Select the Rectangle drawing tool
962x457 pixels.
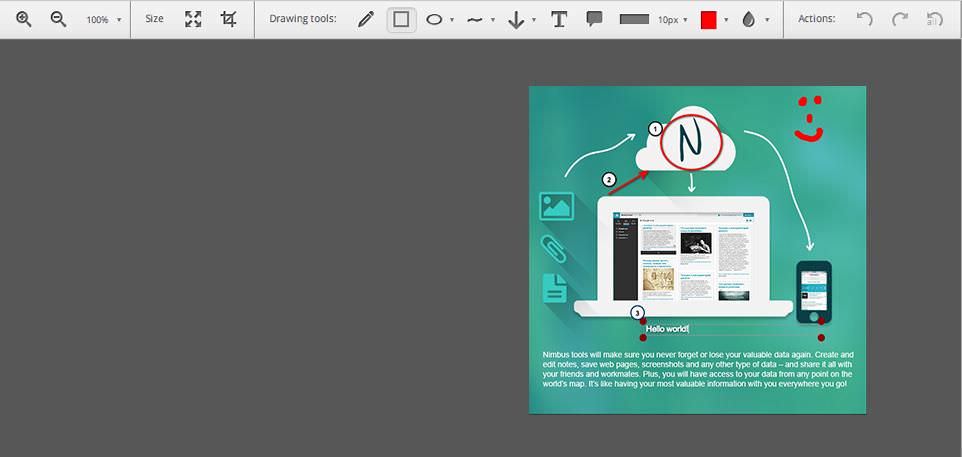click(401, 20)
